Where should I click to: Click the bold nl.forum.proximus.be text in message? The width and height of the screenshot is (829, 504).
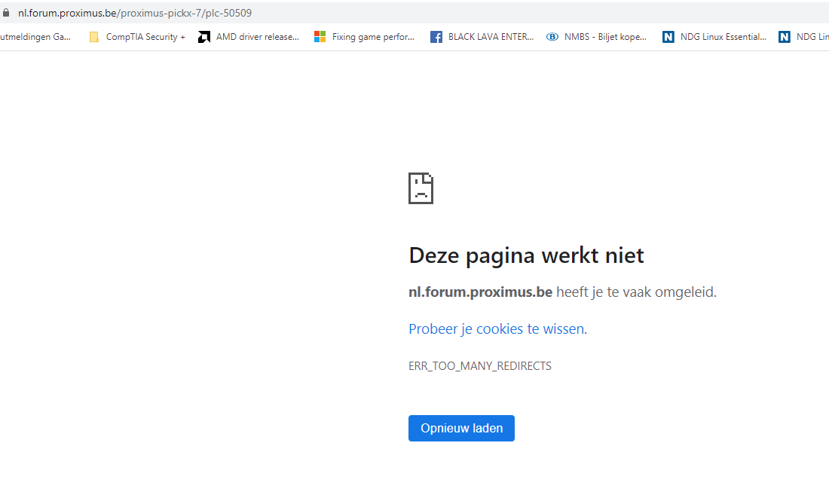pos(481,292)
